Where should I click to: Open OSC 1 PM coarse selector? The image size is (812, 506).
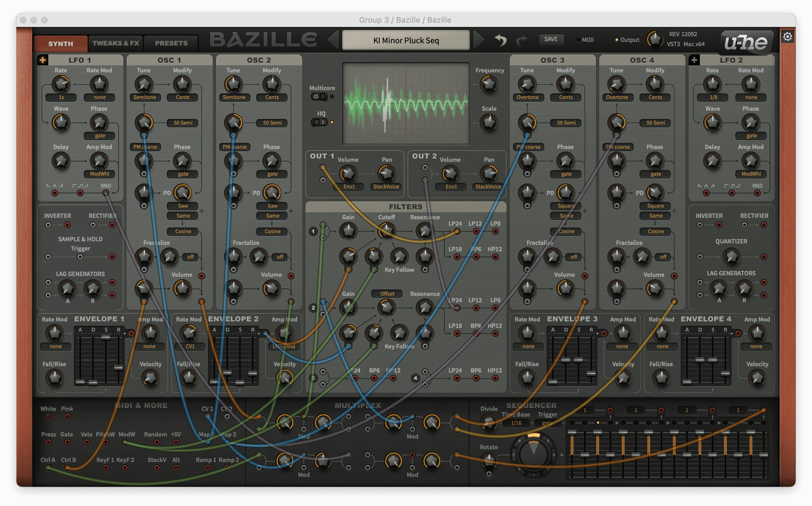click(145, 147)
